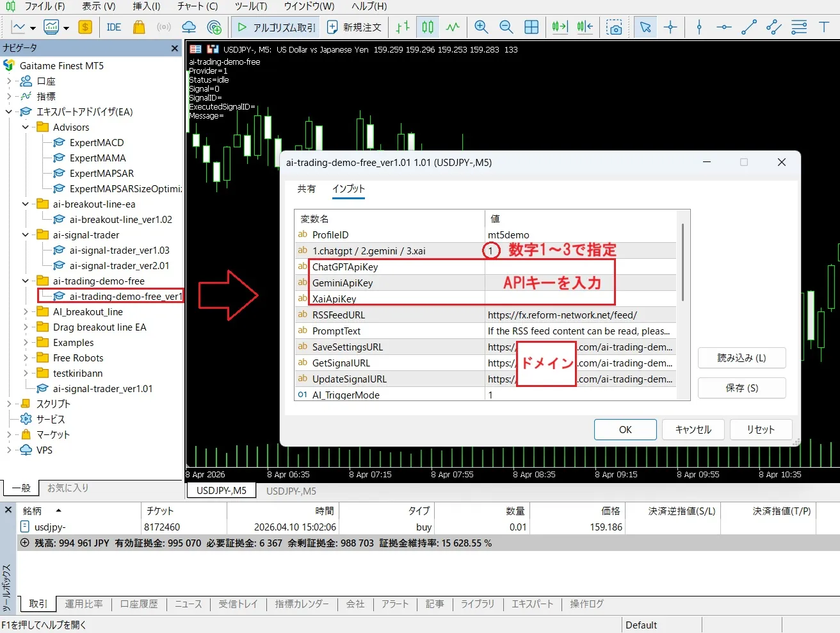The image size is (840, 633).
Task: Collapse the Advisors folder
Action: point(26,127)
